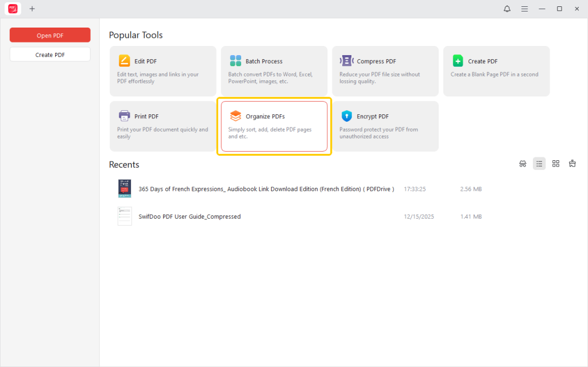This screenshot has width=588, height=367.
Task: Clear the recent files list
Action: (572, 164)
